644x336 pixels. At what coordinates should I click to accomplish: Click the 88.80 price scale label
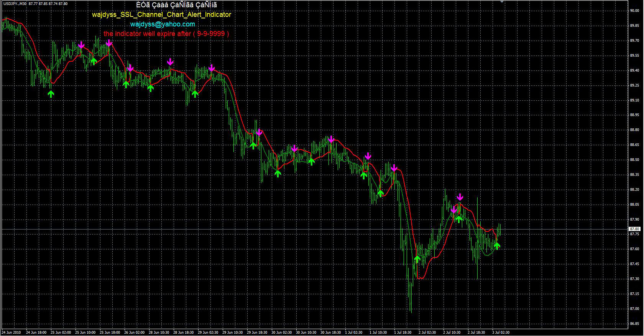[x=634, y=130]
